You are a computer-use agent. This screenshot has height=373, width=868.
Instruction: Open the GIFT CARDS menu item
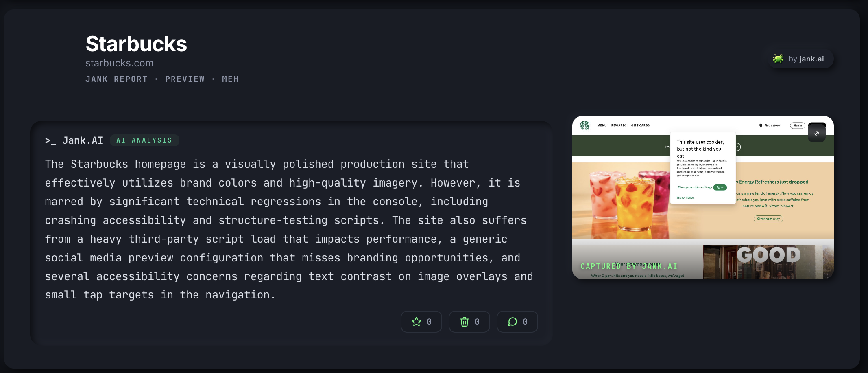[x=641, y=125]
